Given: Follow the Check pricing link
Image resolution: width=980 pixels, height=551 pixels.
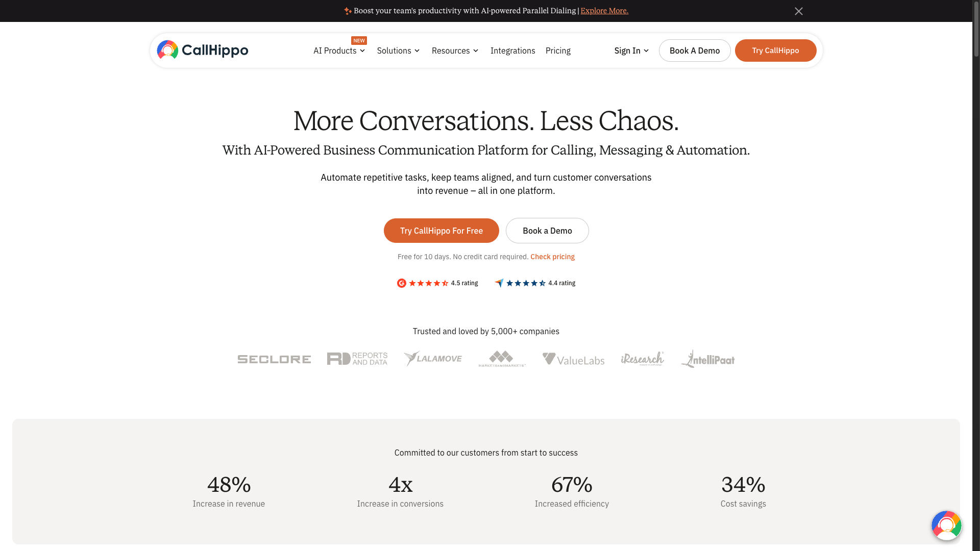Looking at the screenshot, I should 552,257.
